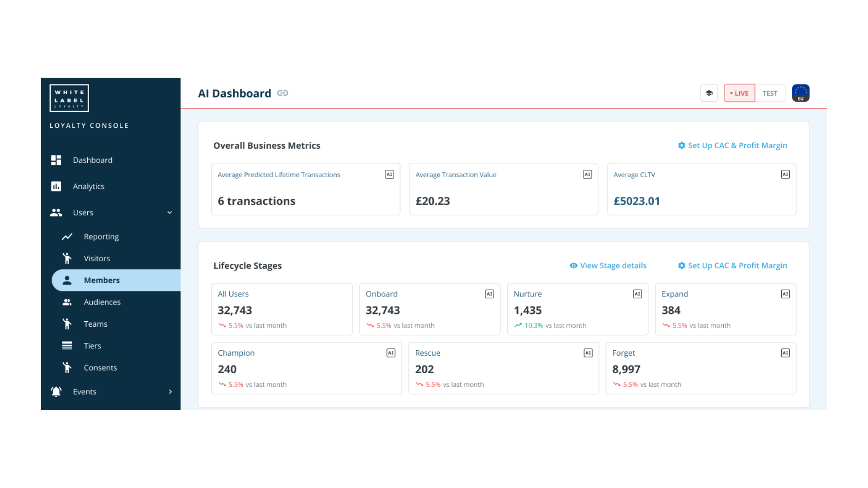Select Members in the sidebar
This screenshot has height=488, width=868.
point(102,280)
